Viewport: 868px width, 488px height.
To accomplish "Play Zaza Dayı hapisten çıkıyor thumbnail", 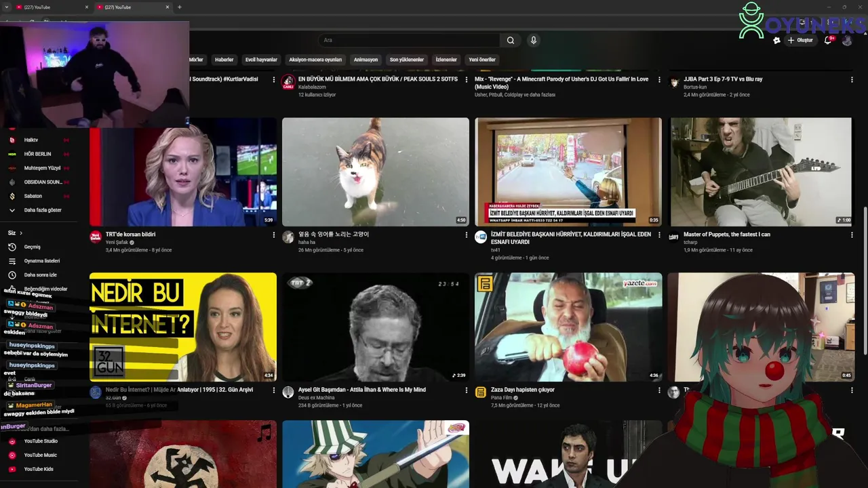I will [x=568, y=327].
